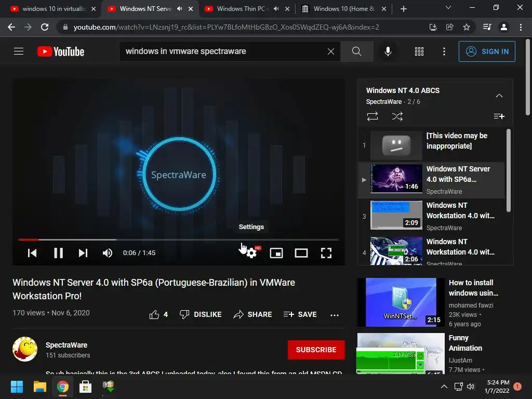Toggle loop playlist
532x399 pixels.
(x=372, y=116)
